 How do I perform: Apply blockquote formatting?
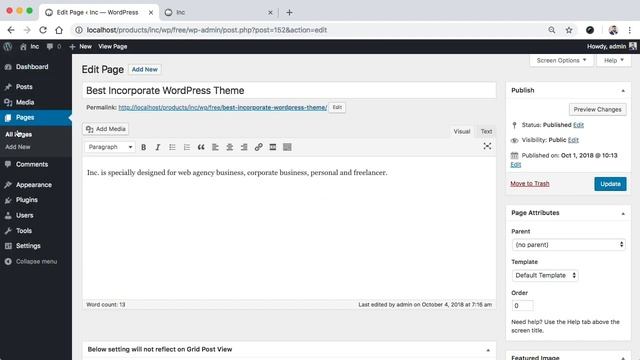201,147
